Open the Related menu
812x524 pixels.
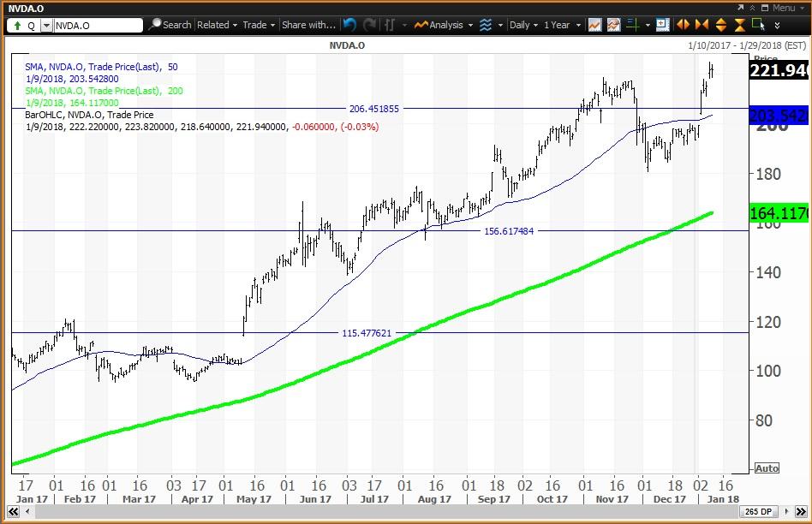coord(217,24)
